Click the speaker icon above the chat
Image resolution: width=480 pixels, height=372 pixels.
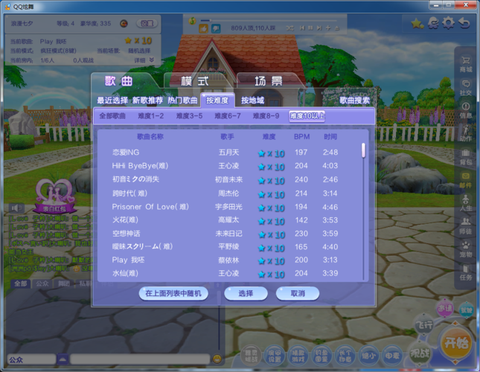[15, 208]
